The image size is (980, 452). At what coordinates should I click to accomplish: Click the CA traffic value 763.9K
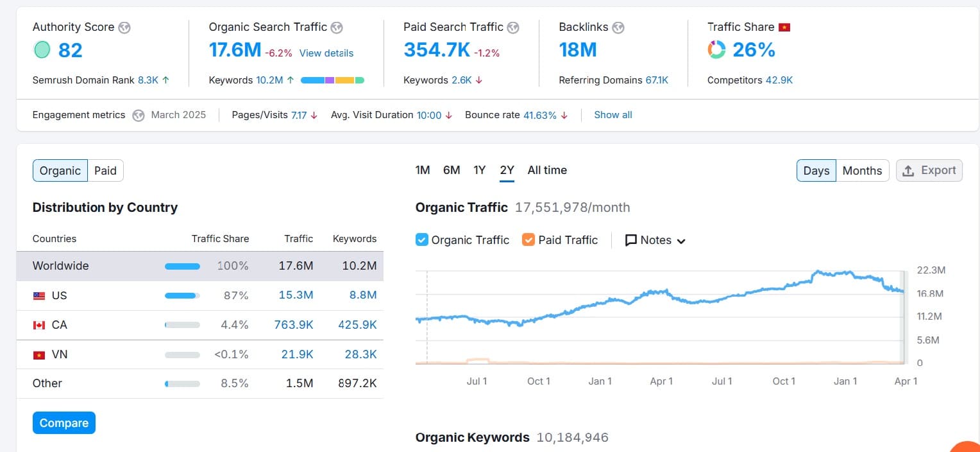click(294, 325)
